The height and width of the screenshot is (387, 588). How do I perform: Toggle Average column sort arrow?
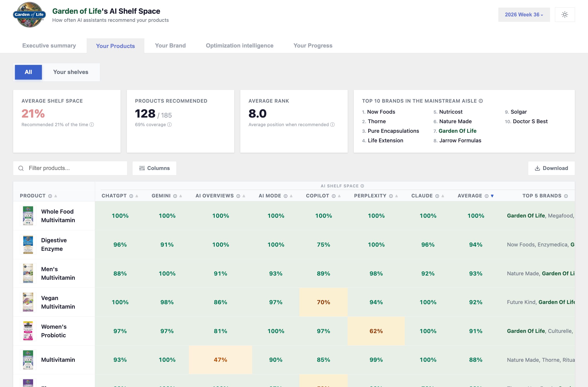(x=492, y=196)
